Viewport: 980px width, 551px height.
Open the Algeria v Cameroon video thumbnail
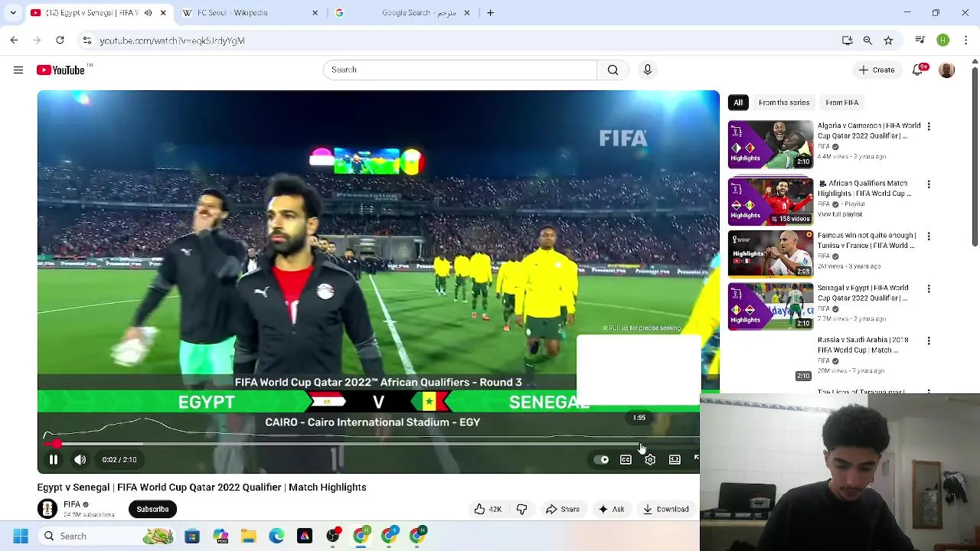(x=770, y=144)
